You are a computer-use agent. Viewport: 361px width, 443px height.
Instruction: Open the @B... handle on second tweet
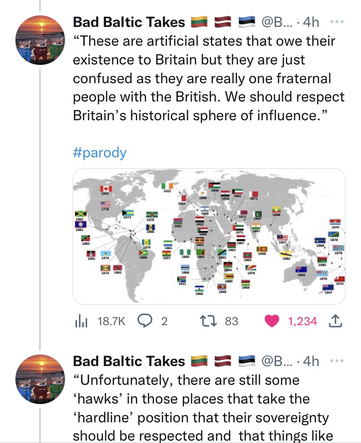(x=276, y=361)
